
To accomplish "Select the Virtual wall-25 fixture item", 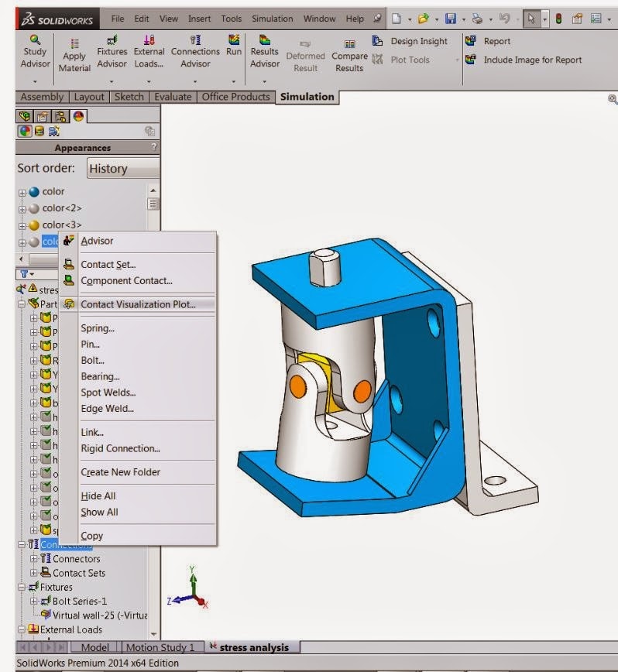I will (x=98, y=615).
